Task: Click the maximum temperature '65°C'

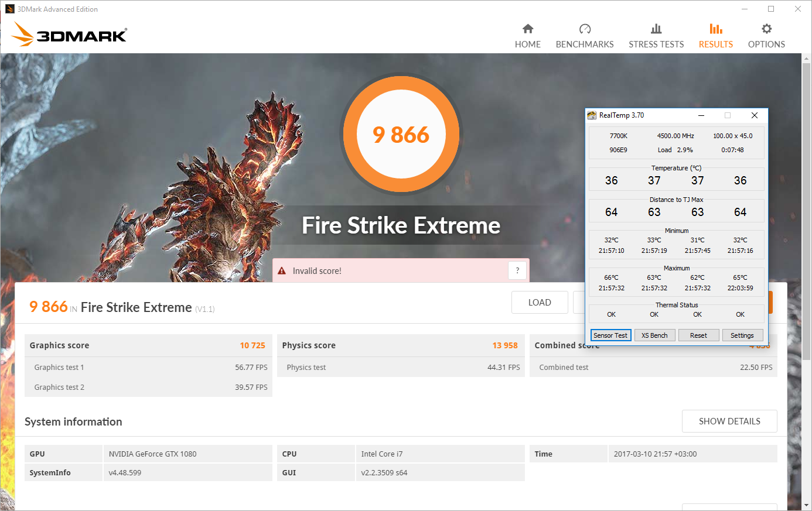Action: [741, 277]
